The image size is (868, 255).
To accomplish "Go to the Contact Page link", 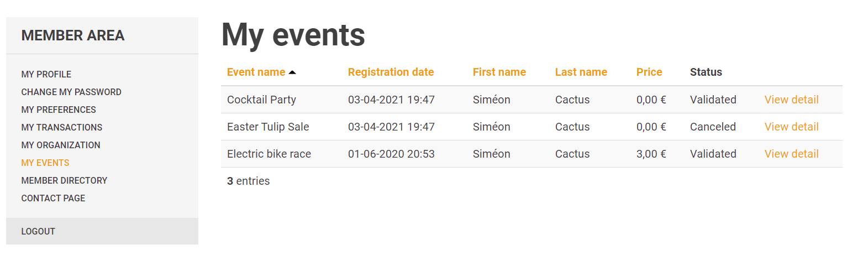I will tap(53, 198).
